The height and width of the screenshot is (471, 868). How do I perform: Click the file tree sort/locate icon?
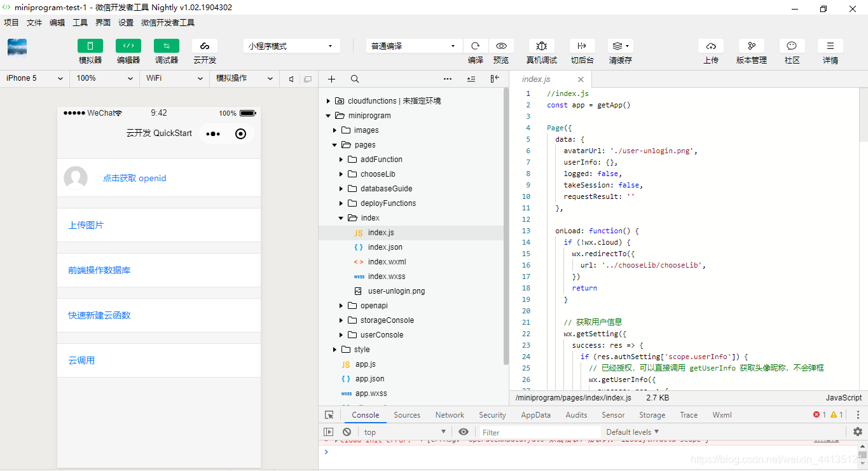pyautogui.click(x=471, y=79)
